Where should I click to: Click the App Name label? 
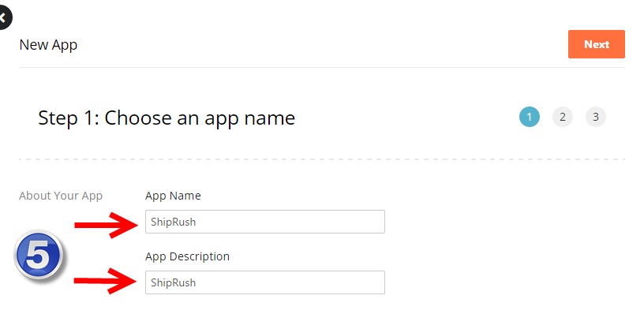coord(173,196)
